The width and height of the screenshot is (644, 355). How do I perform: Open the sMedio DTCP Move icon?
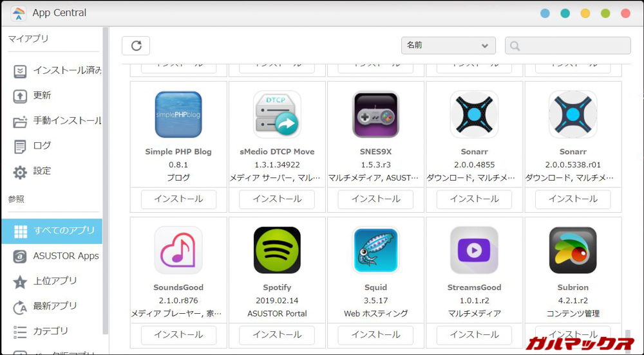[x=277, y=114]
